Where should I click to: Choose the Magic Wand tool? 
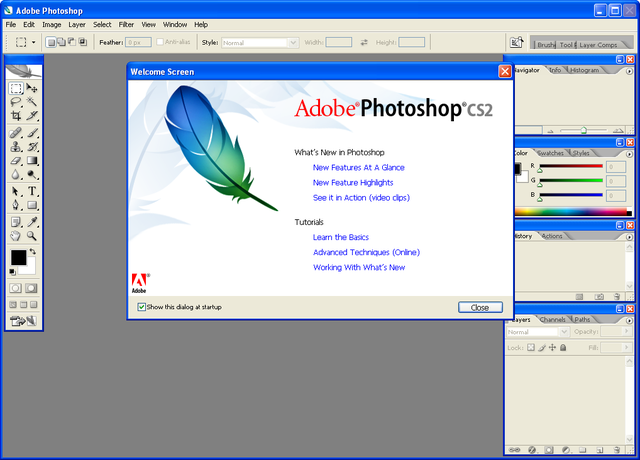coord(32,102)
